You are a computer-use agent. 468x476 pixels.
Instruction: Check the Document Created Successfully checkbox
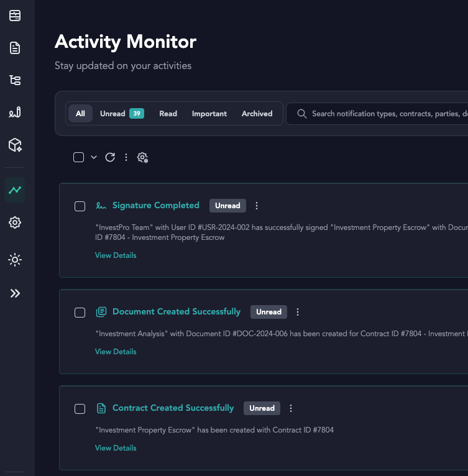click(x=80, y=313)
